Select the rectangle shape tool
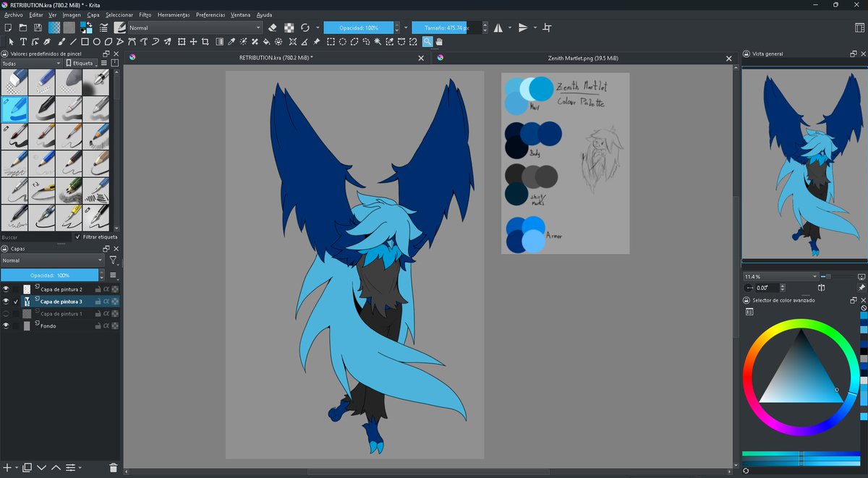Image resolution: width=868 pixels, height=478 pixels. (x=85, y=42)
